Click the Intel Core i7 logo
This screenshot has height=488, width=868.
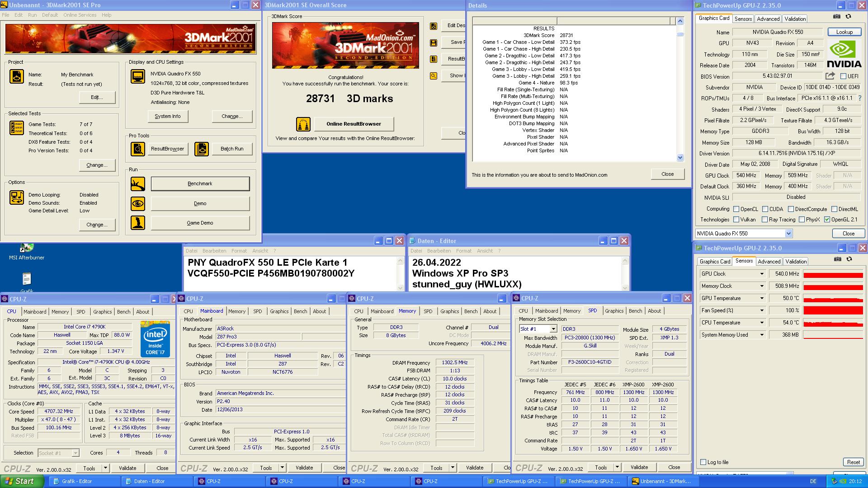pyautogui.click(x=155, y=339)
